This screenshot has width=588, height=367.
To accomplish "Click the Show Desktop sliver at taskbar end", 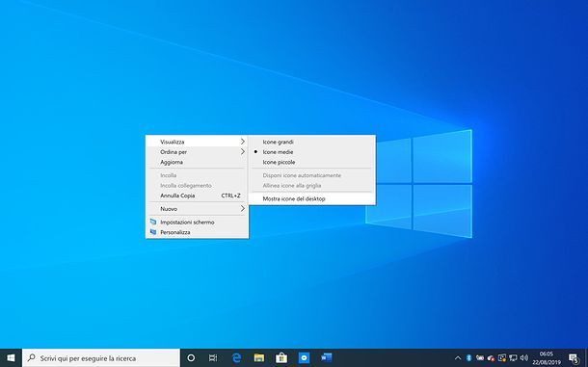I will (x=586, y=358).
